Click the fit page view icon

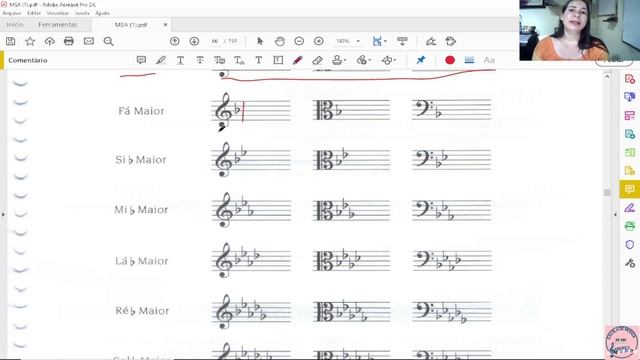377,41
